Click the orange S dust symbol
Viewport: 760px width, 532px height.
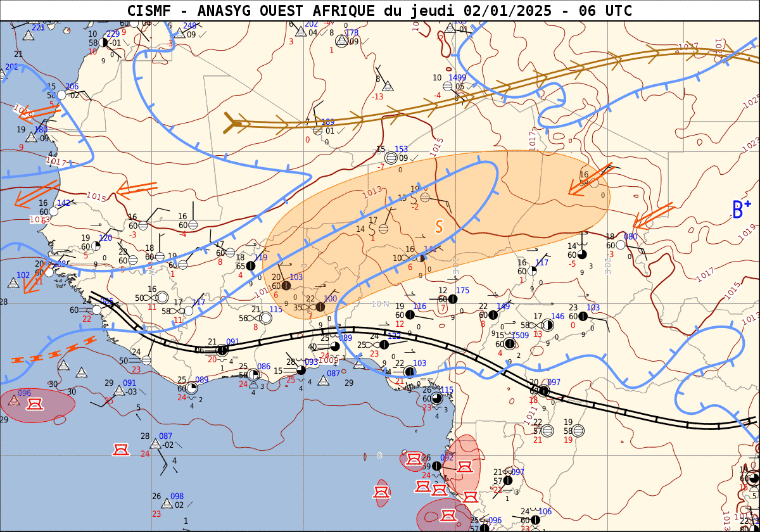[439, 225]
